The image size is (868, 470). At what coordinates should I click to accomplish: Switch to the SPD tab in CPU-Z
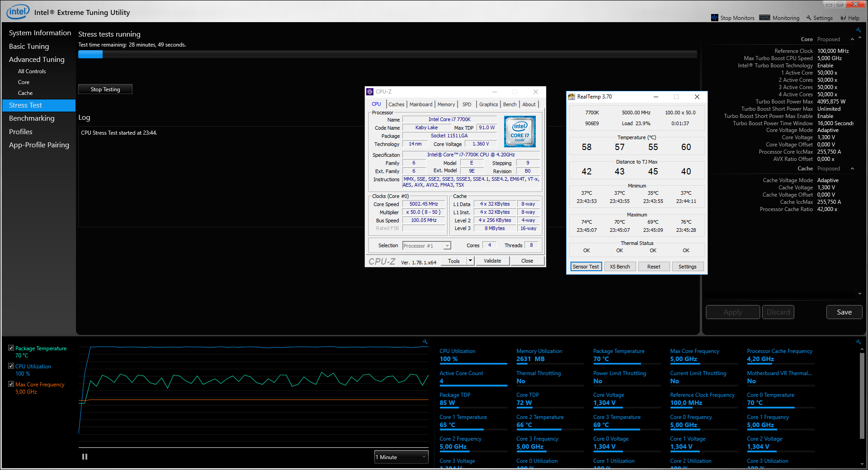point(467,104)
